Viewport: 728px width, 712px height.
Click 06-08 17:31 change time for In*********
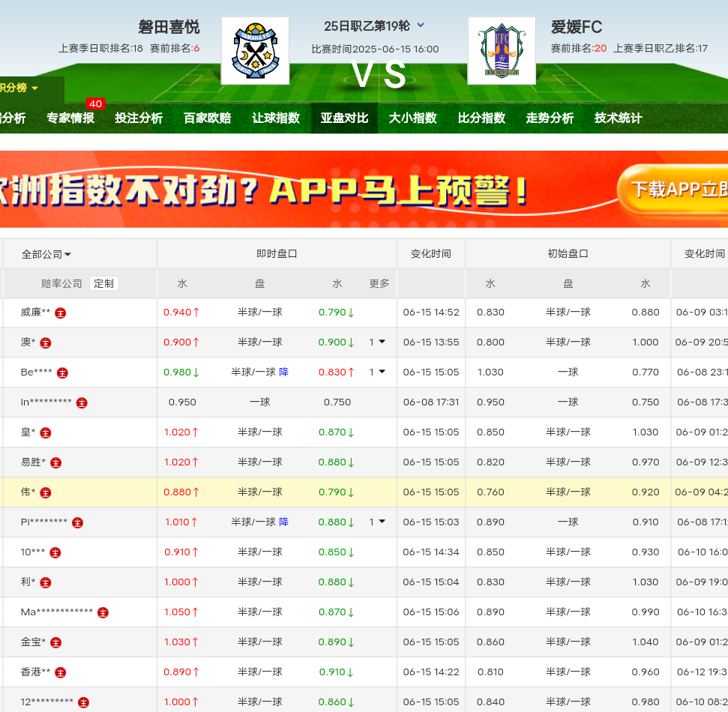[x=431, y=402]
